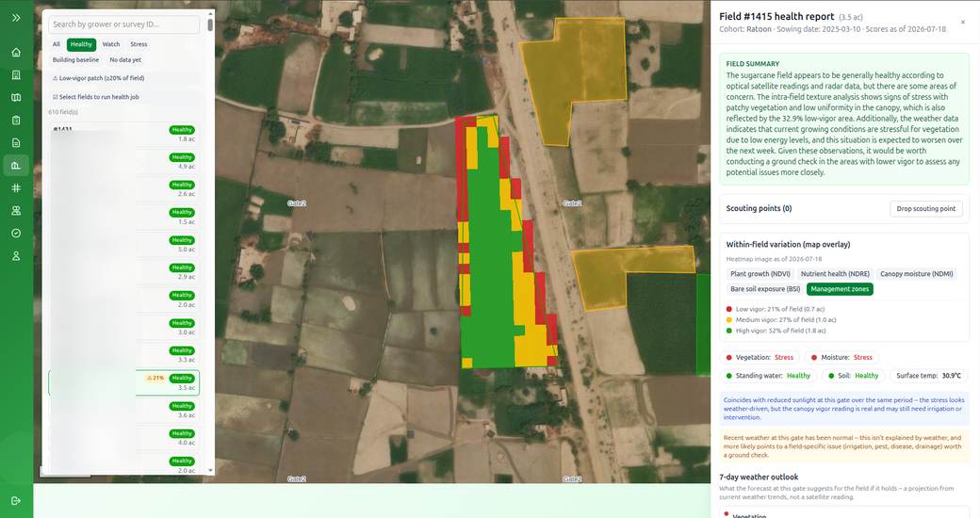The width and height of the screenshot is (980, 518).
Task: Filter the field list by Watch
Action: [x=111, y=44]
